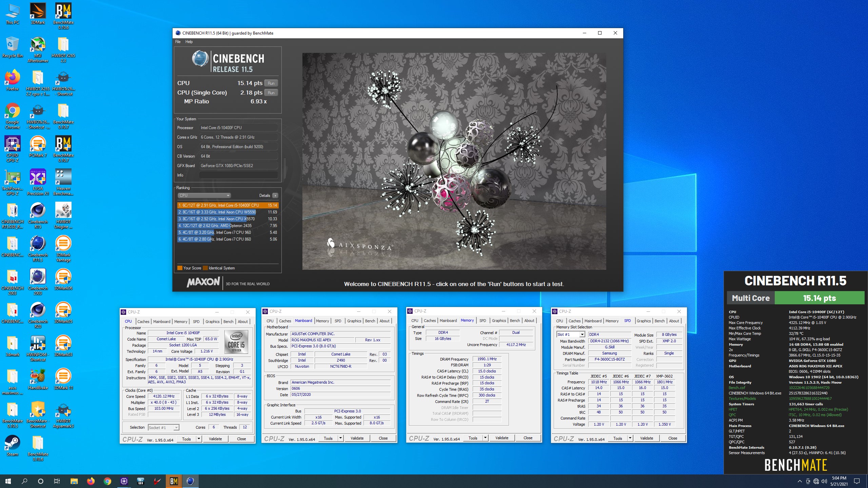Select the HWiNFO64 Shortcut icon
The height and width of the screenshot is (488, 868).
[38, 348]
